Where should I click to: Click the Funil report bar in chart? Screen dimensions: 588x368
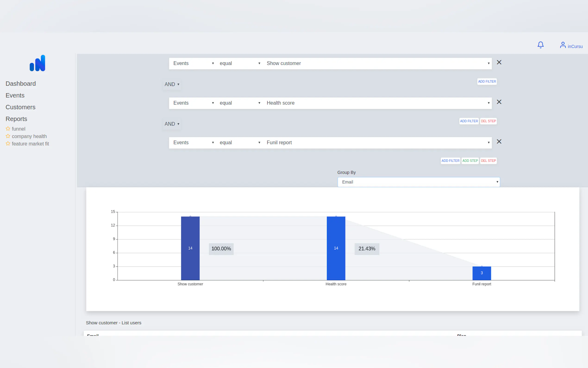tap(482, 273)
